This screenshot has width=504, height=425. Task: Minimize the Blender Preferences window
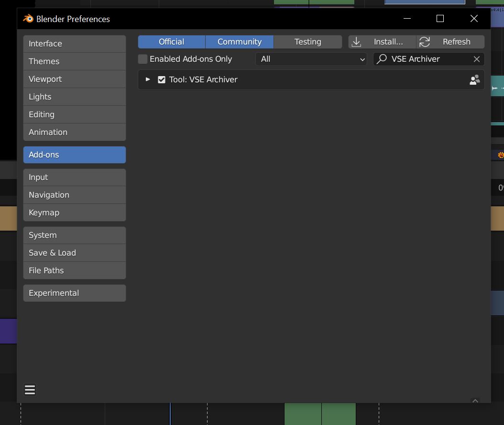pyautogui.click(x=407, y=19)
